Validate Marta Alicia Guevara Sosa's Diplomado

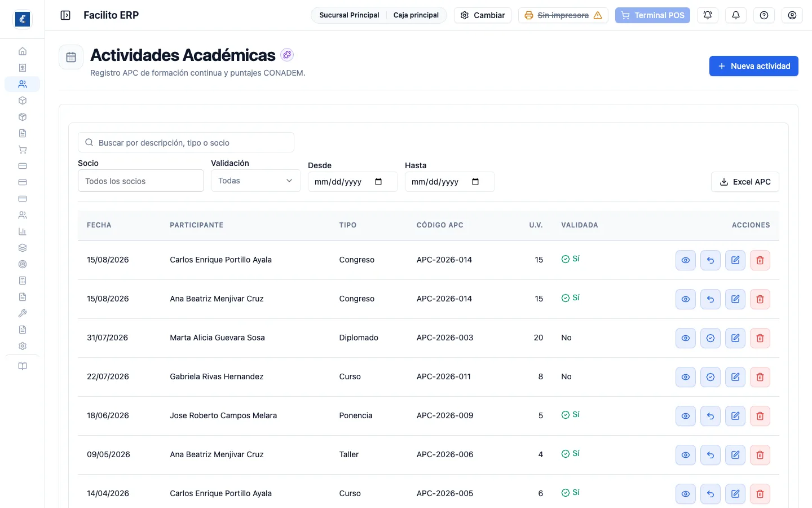click(710, 338)
